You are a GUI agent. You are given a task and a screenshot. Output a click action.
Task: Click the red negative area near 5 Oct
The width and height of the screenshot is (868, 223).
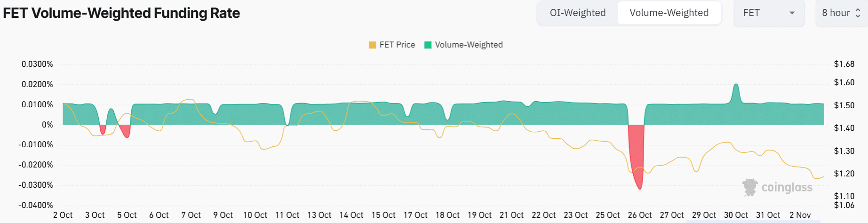click(x=125, y=131)
